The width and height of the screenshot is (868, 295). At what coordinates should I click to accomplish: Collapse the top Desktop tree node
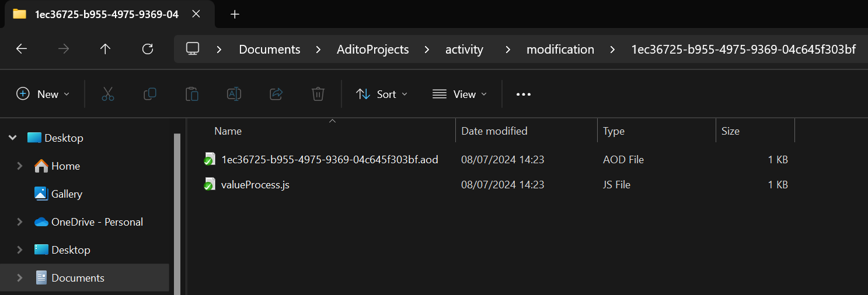pos(12,138)
